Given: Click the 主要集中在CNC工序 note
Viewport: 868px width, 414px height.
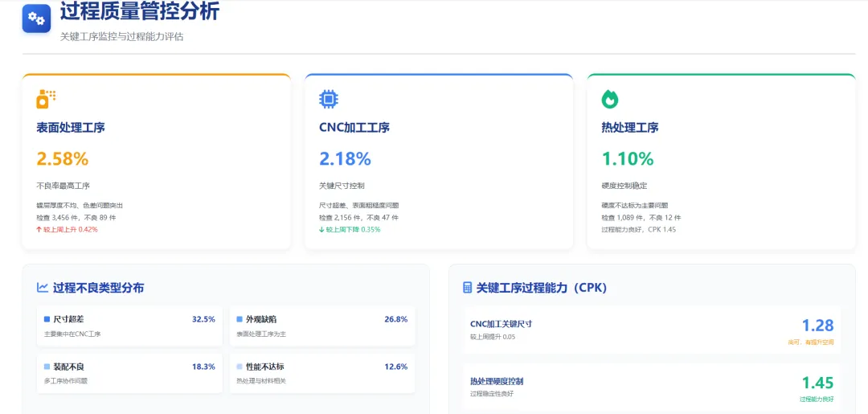Looking at the screenshot, I should [x=72, y=334].
